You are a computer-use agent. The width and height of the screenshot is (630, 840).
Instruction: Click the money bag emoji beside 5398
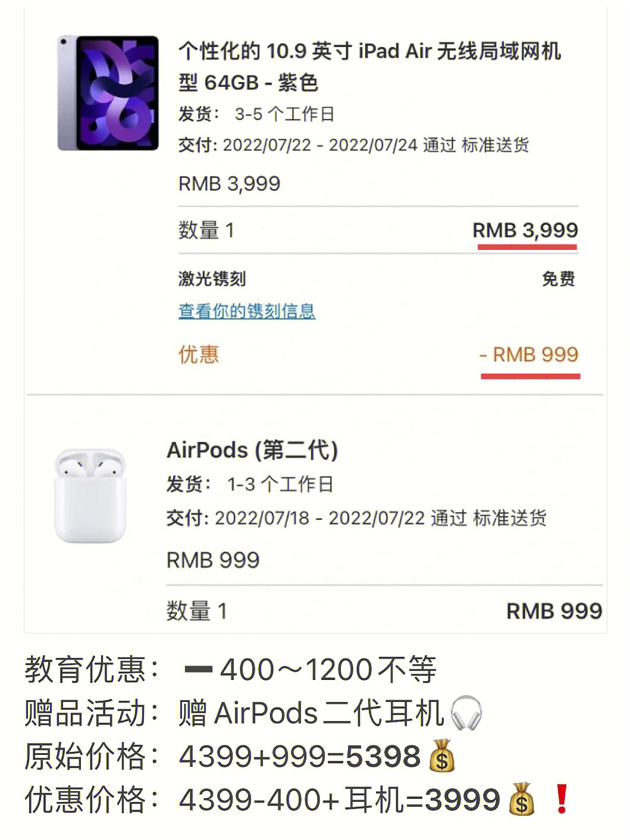441,756
